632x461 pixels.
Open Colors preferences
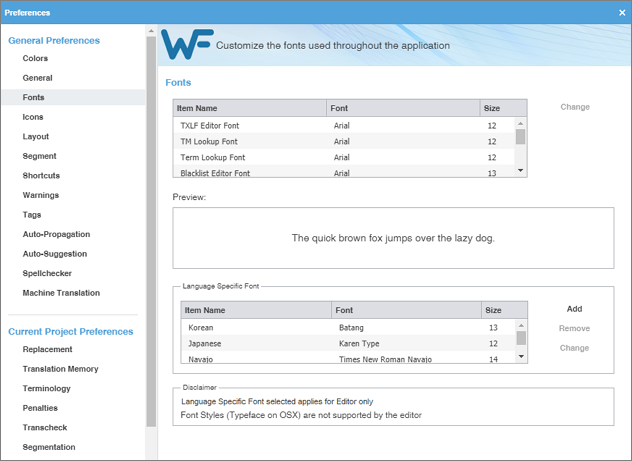[x=35, y=58]
